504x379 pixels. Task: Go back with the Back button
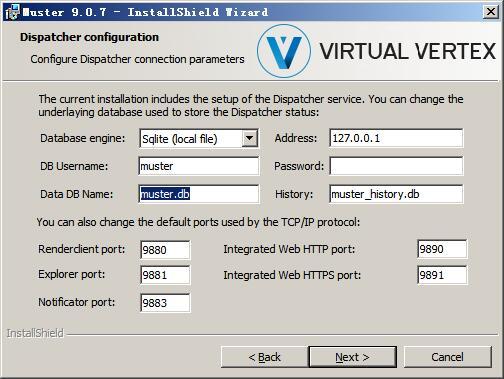pos(264,357)
